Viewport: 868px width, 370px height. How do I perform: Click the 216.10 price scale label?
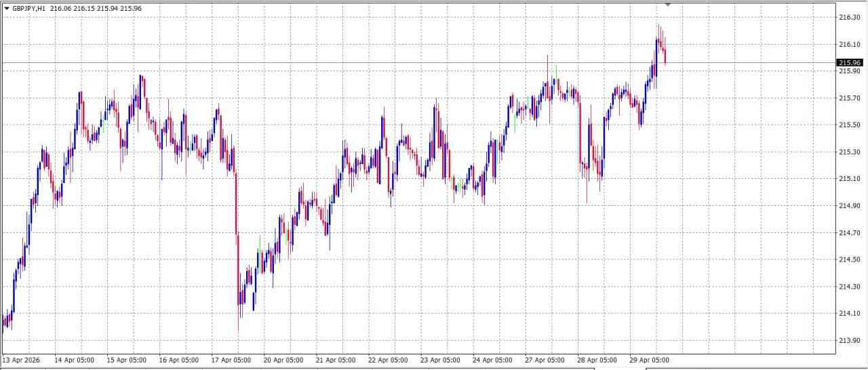(850, 45)
